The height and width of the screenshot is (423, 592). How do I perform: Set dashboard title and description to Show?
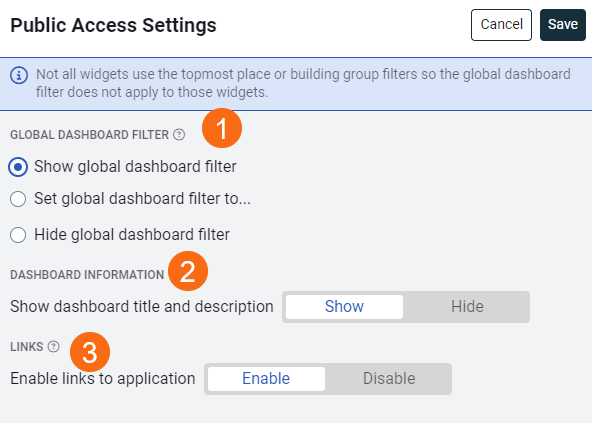344,307
